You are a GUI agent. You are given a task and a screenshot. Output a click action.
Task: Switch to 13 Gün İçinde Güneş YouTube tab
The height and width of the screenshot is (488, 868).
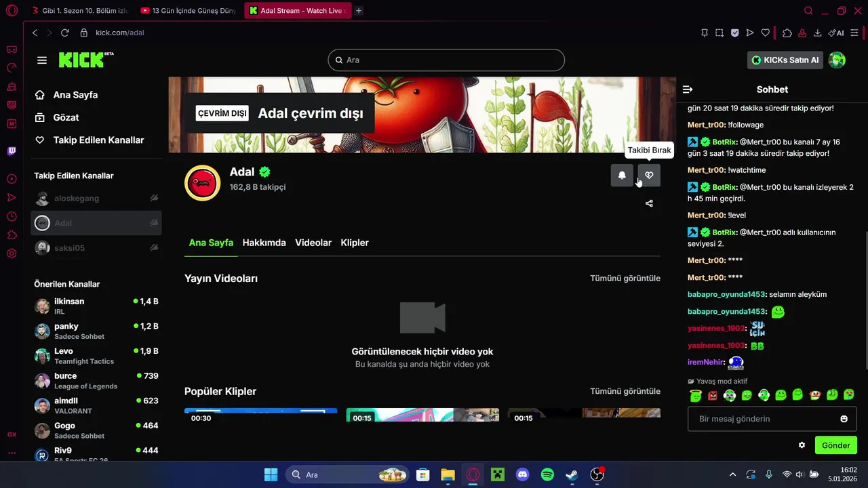pos(189,11)
